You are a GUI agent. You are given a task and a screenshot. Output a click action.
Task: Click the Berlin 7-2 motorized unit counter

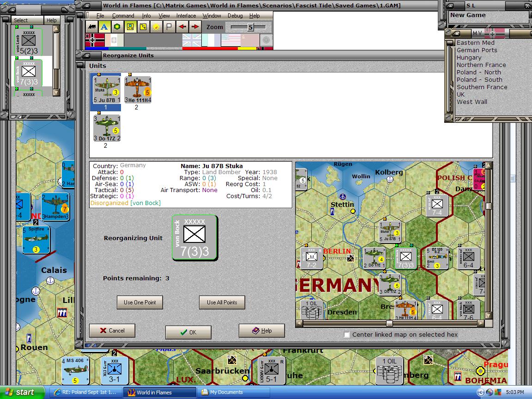coord(311,258)
